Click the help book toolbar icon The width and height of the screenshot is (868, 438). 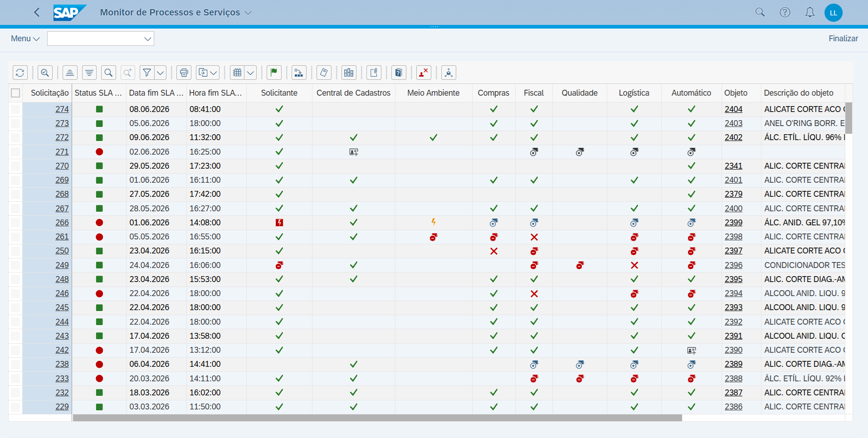[x=399, y=73]
